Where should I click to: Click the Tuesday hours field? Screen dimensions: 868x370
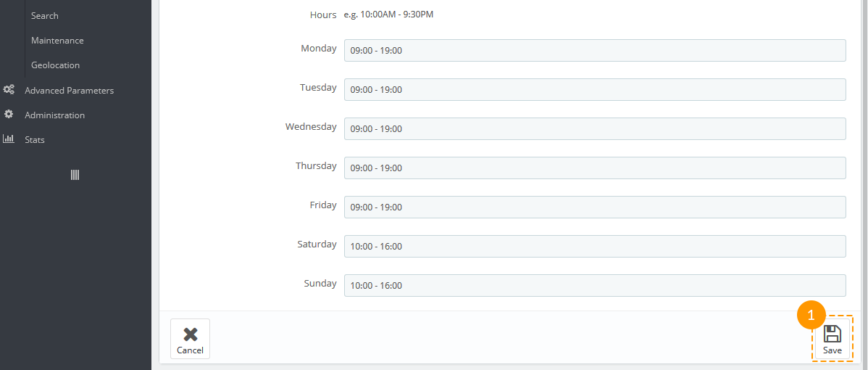595,90
